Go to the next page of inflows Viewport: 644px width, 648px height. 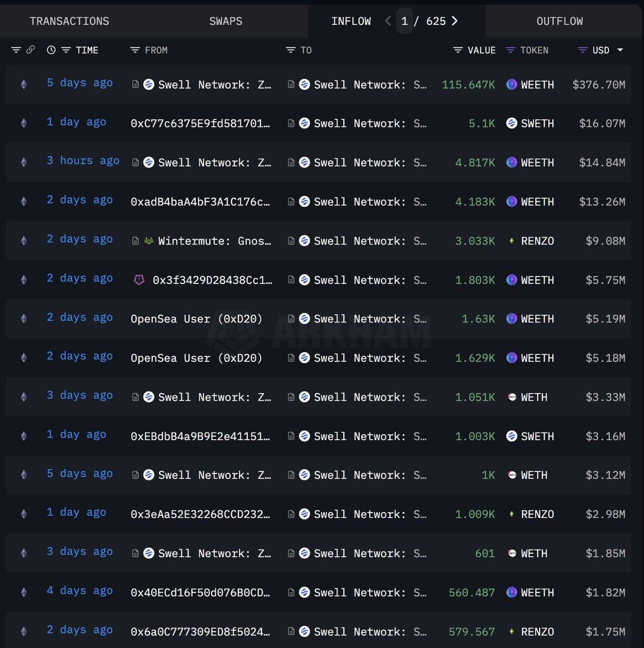click(x=455, y=21)
